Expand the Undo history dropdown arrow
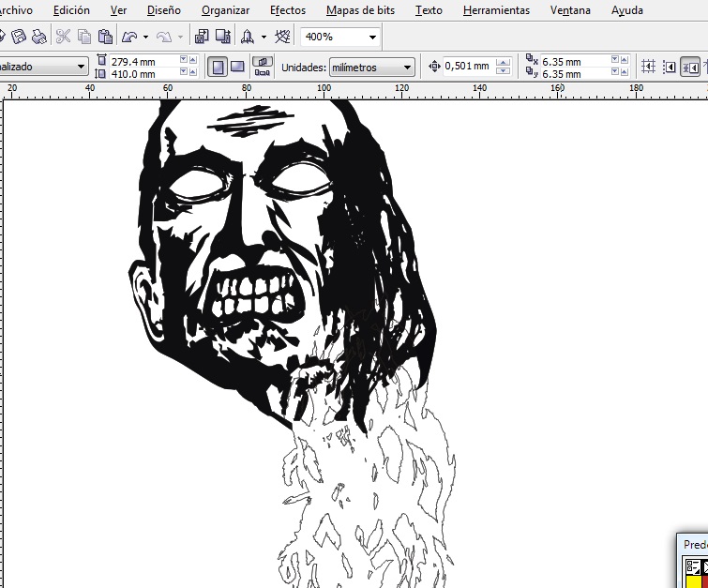Image resolution: width=708 pixels, height=588 pixels. 146,37
